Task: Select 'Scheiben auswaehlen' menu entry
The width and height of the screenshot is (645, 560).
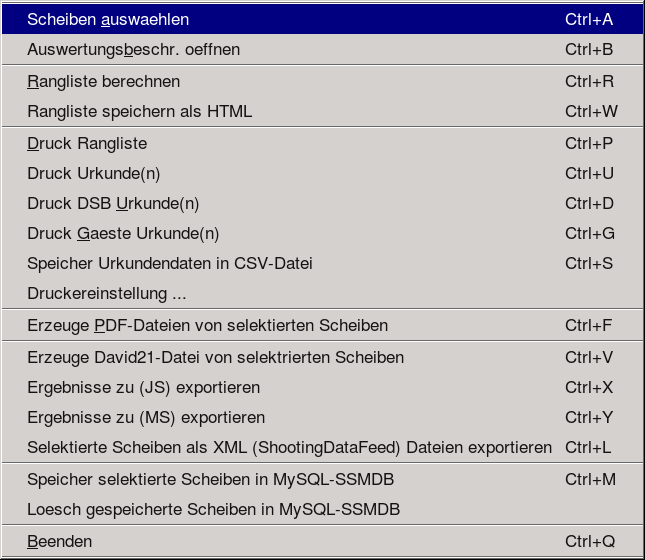Action: click(x=108, y=19)
